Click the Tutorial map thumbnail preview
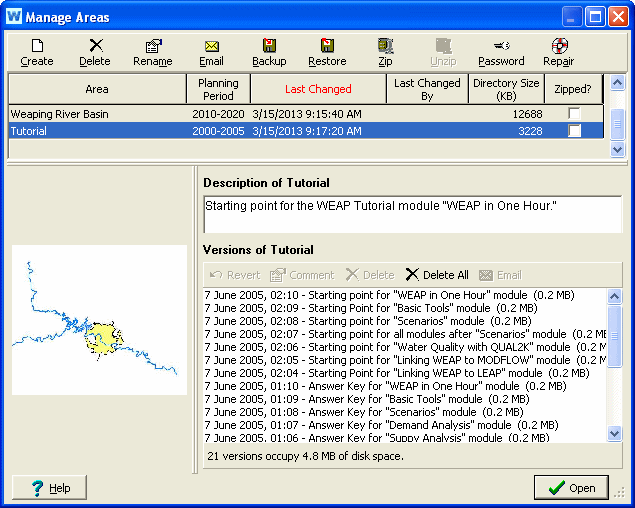The image size is (635, 508). click(x=99, y=320)
